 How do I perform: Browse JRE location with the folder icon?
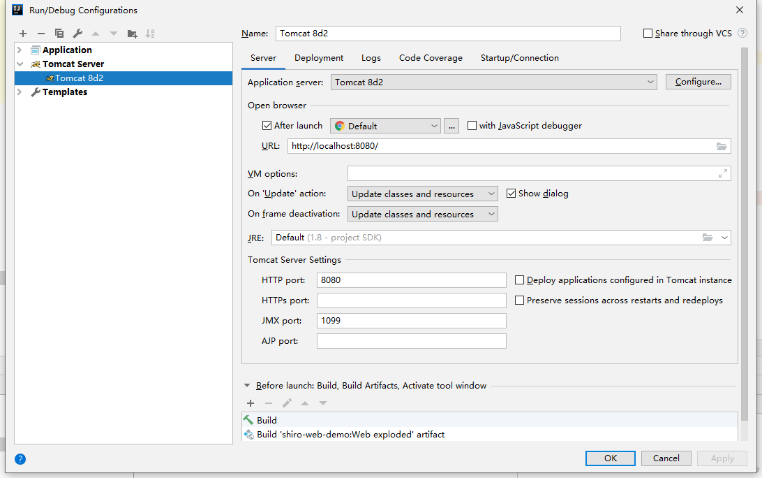(708, 238)
